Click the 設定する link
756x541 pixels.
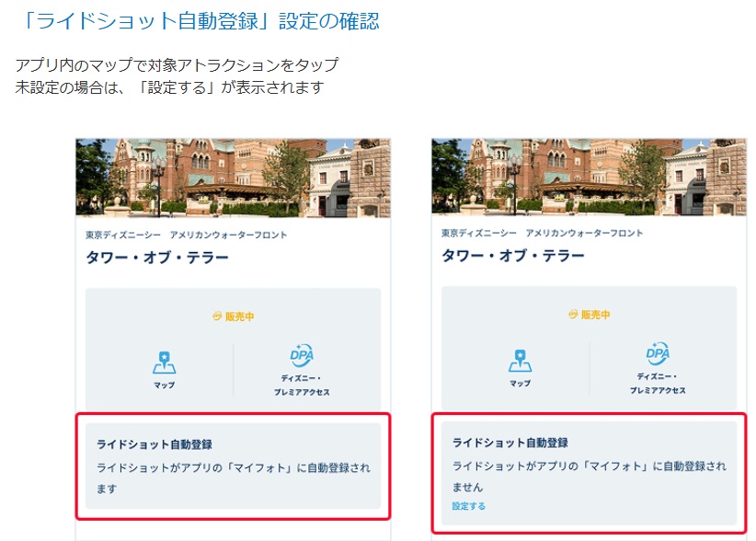click(469, 506)
